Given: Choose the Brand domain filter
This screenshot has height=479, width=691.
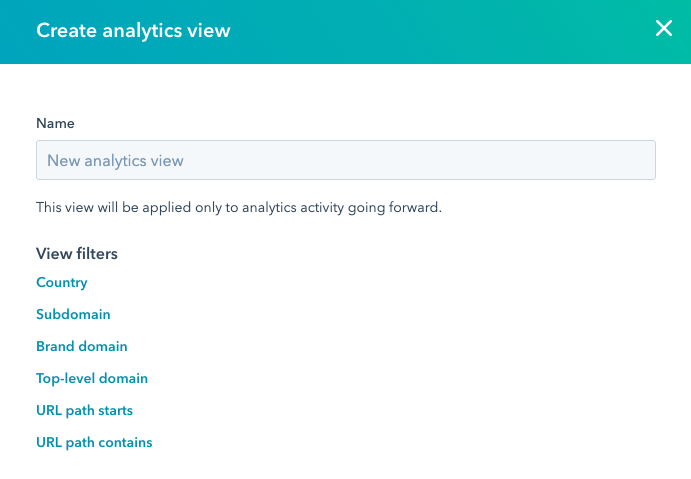Looking at the screenshot, I should point(82,347).
